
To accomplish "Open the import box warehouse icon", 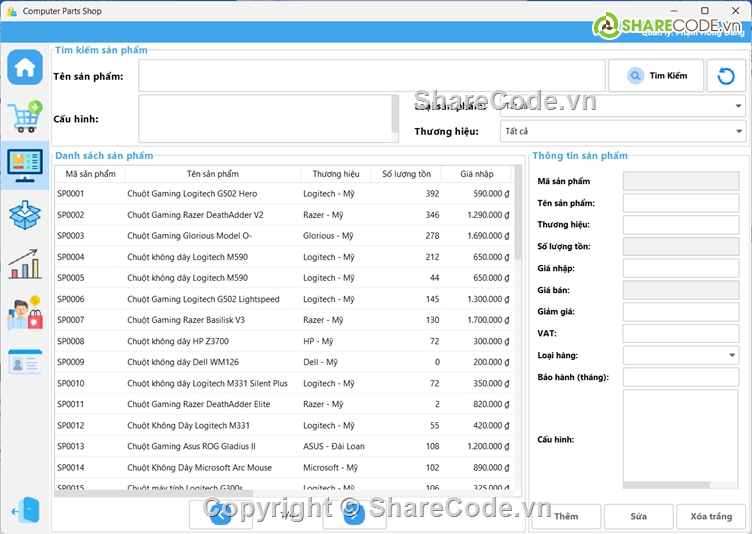I will click(25, 215).
